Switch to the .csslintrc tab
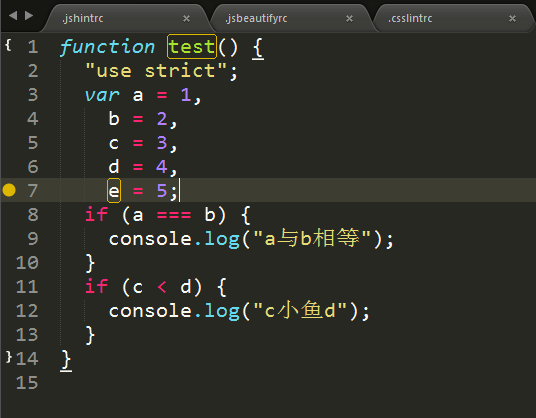The width and height of the screenshot is (536, 418). pos(454,18)
